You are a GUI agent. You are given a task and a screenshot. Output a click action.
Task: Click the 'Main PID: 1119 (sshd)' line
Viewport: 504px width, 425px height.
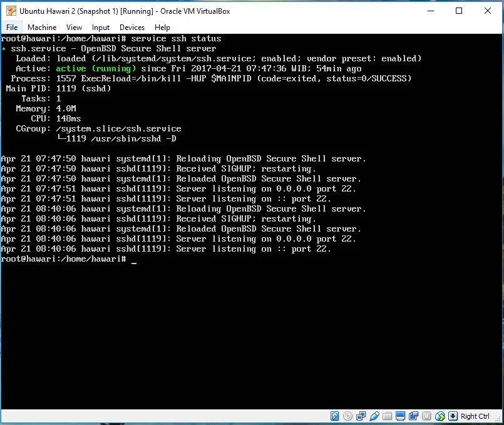click(58, 88)
